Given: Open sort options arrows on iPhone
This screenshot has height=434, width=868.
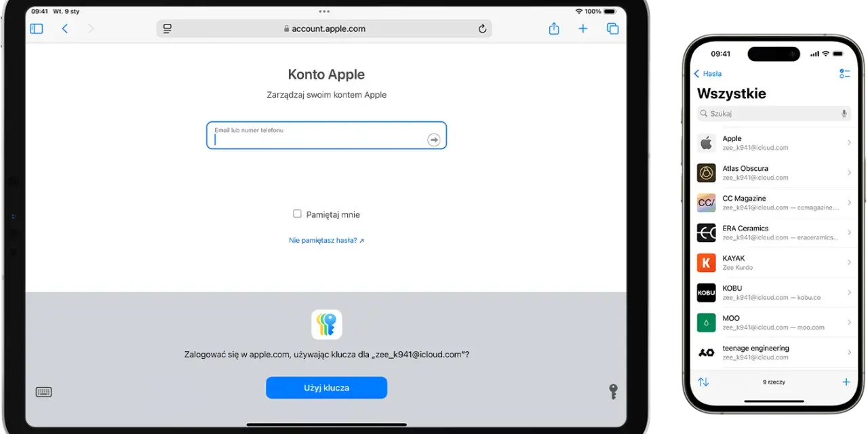Looking at the screenshot, I should 703,382.
